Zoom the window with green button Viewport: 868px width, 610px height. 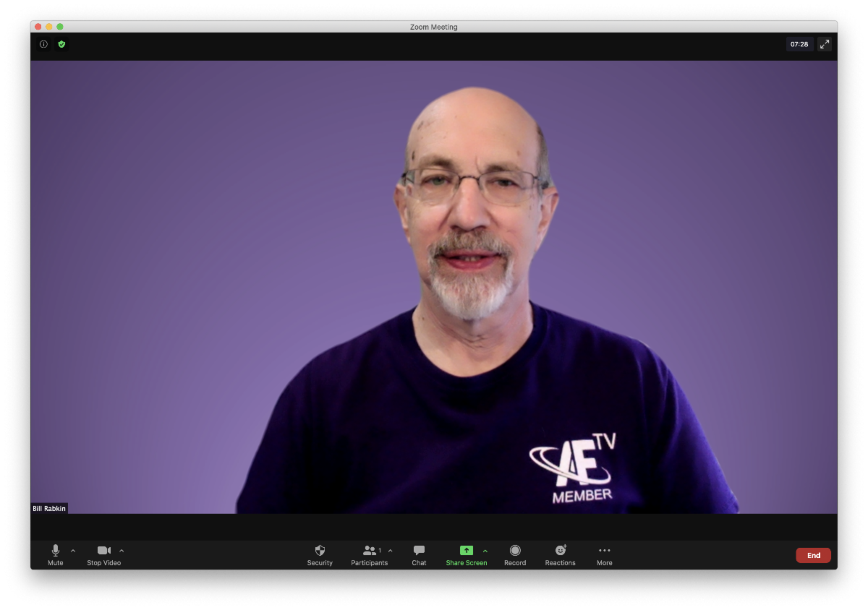(x=60, y=27)
